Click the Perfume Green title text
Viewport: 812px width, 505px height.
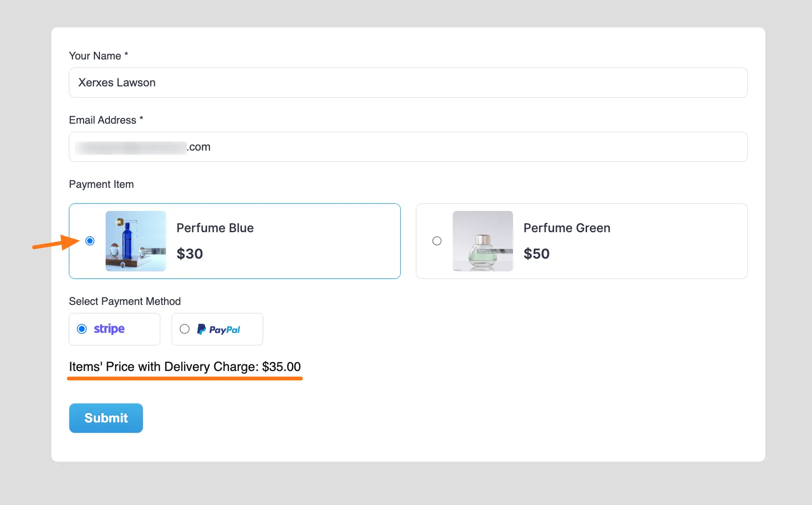point(567,228)
